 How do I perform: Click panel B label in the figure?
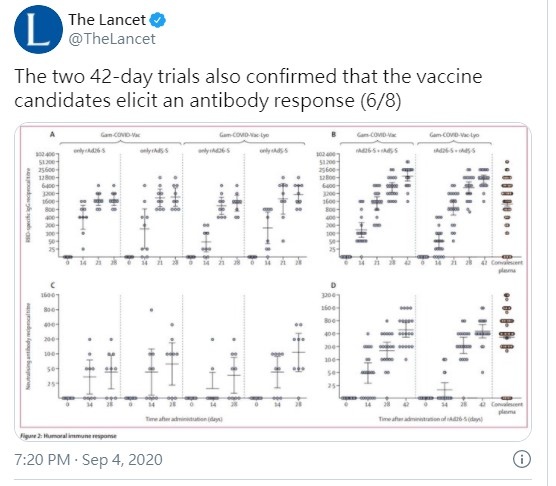[333, 135]
